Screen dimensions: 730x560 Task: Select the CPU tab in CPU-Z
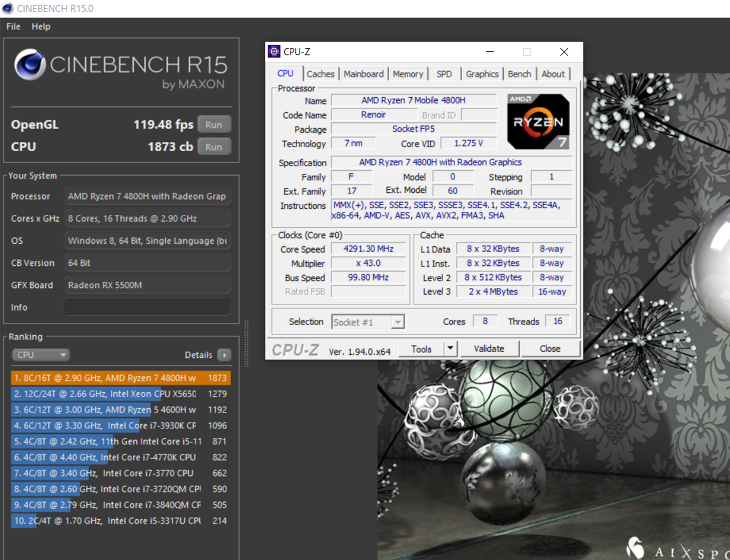(x=286, y=73)
